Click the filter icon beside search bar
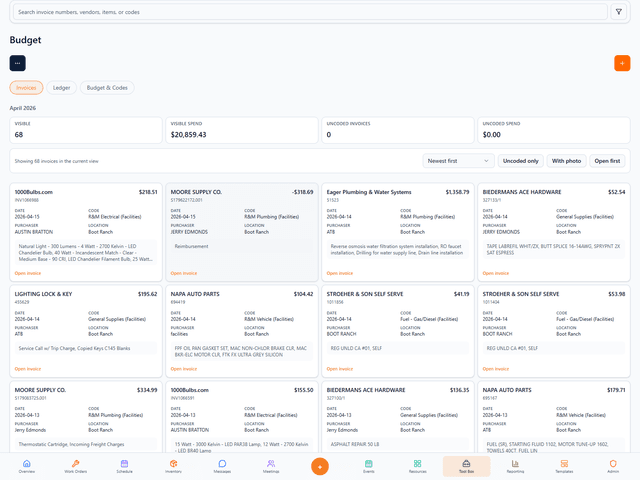This screenshot has width=640, height=480. point(618,12)
